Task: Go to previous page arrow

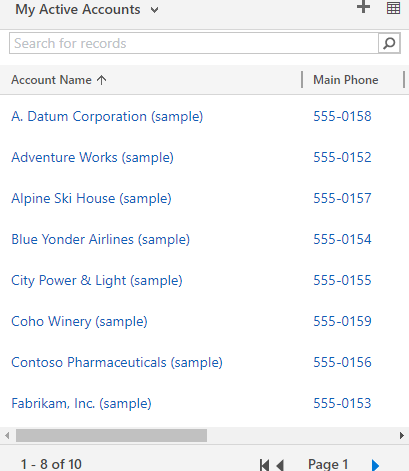Action: [x=280, y=464]
